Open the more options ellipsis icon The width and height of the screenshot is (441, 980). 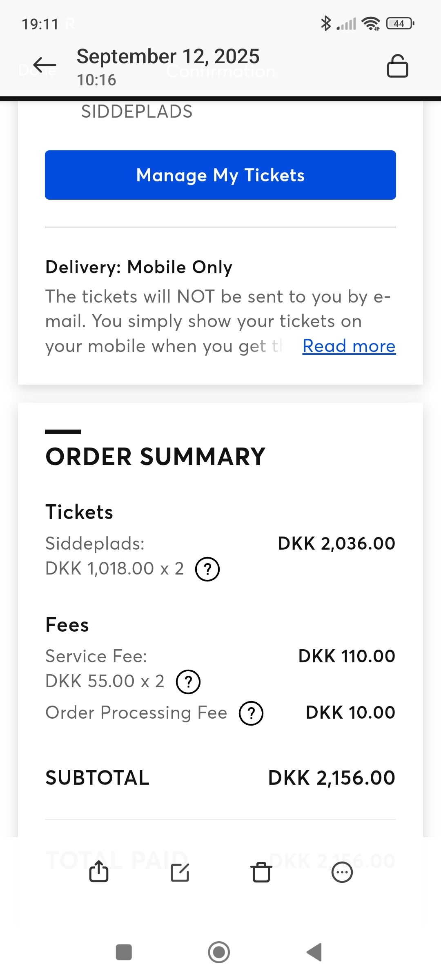point(342,872)
